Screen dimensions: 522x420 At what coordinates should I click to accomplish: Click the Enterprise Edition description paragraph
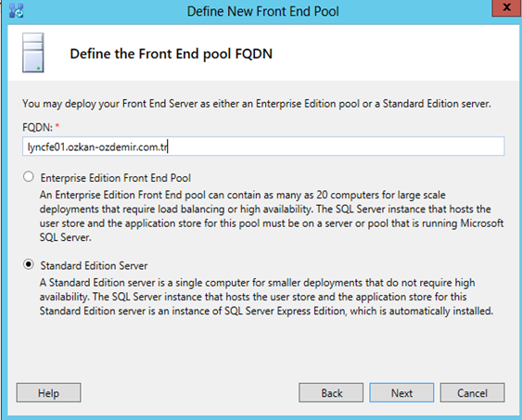(272, 216)
